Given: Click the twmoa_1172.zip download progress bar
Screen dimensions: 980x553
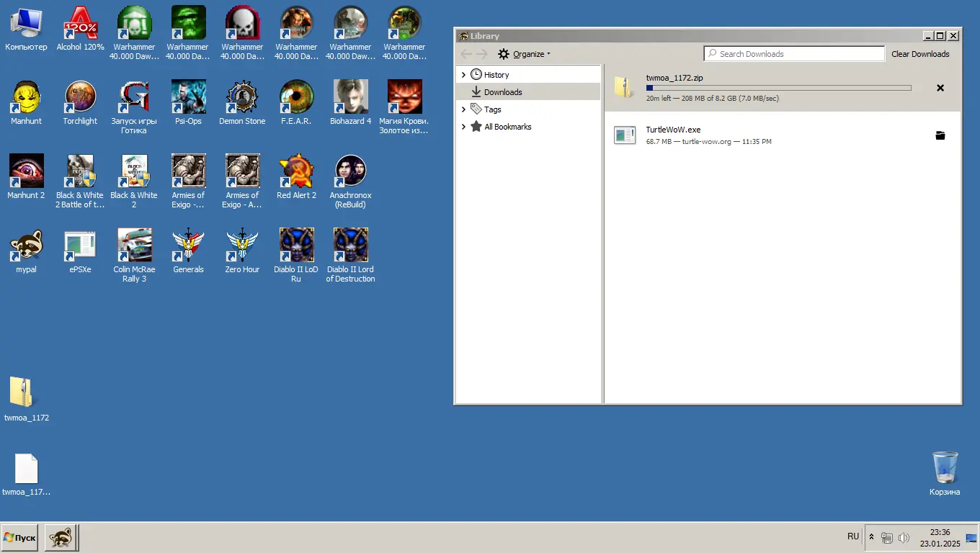Looking at the screenshot, I should [x=778, y=88].
